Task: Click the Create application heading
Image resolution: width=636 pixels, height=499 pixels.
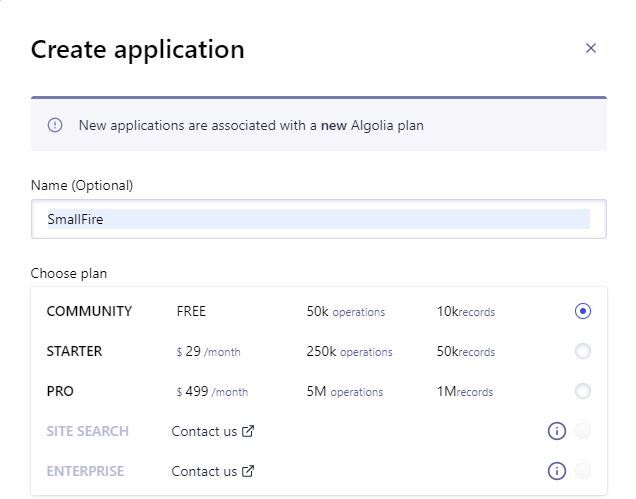Action: pos(138,50)
